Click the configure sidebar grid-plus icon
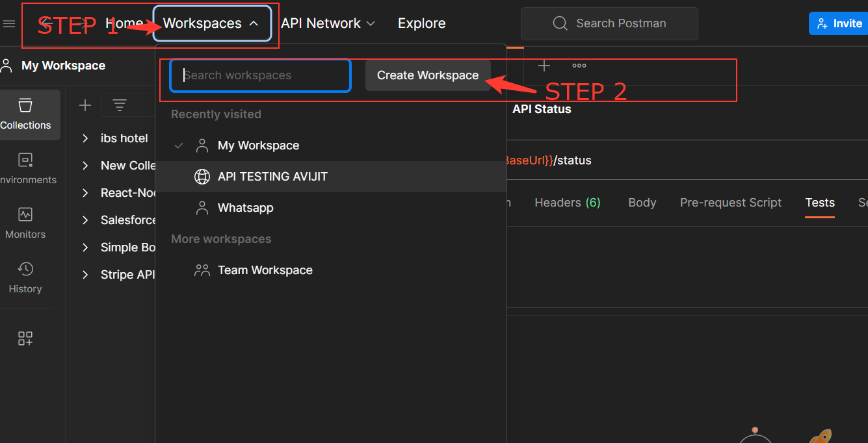This screenshot has height=443, width=868. pos(25,338)
